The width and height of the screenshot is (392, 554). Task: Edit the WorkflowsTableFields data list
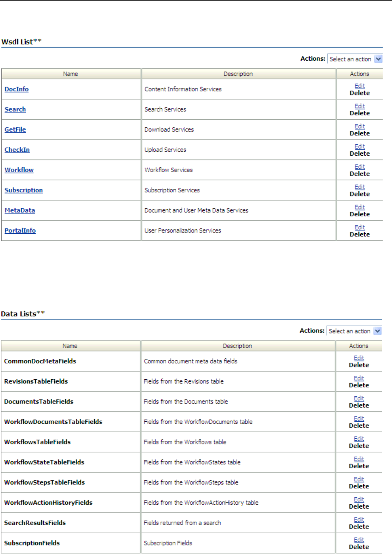[x=359, y=439]
